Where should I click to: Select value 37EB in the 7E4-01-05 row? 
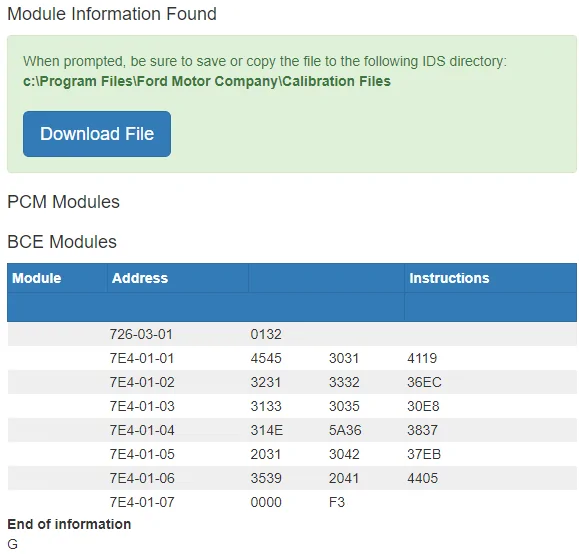(x=424, y=454)
